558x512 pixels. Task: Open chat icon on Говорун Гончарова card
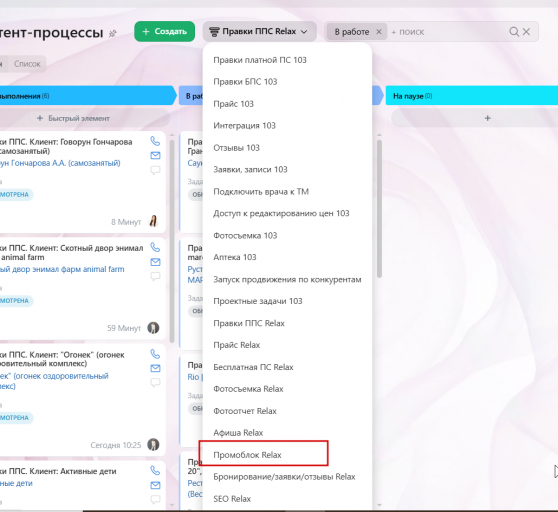pyautogui.click(x=155, y=170)
